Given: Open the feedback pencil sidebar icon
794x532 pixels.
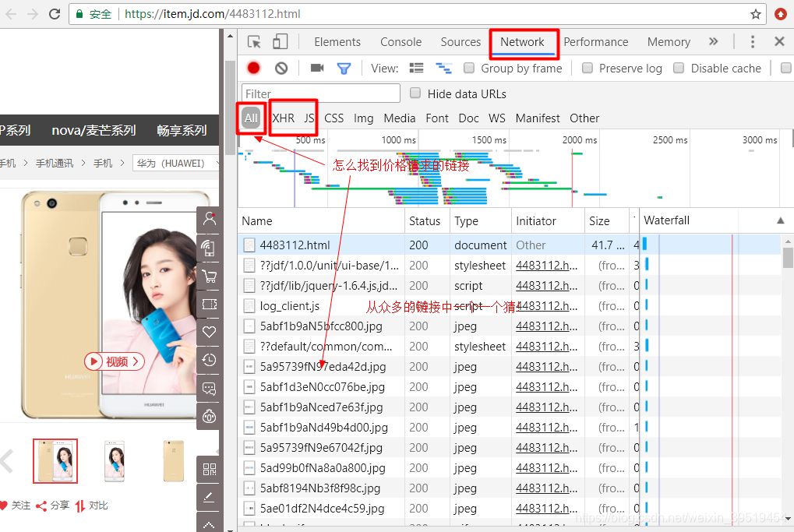Looking at the screenshot, I should [209, 498].
